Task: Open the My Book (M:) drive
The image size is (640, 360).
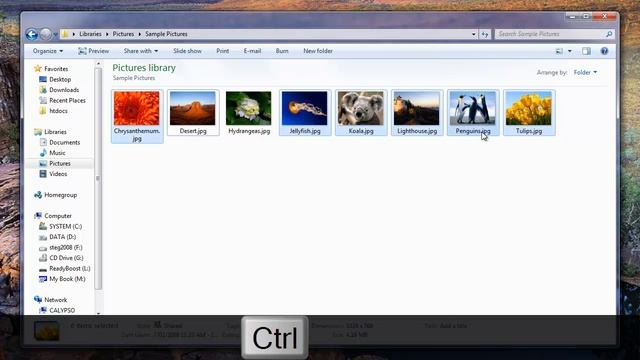Action: pos(67,279)
